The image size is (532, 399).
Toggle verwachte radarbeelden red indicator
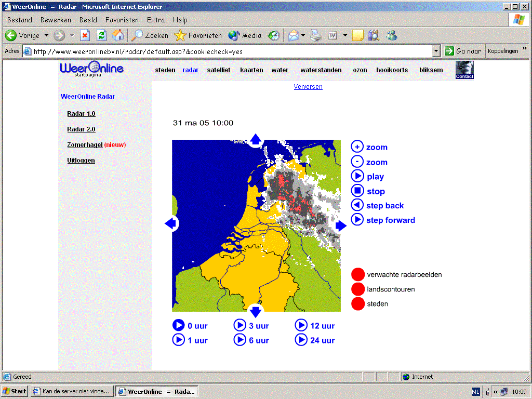[x=357, y=274]
